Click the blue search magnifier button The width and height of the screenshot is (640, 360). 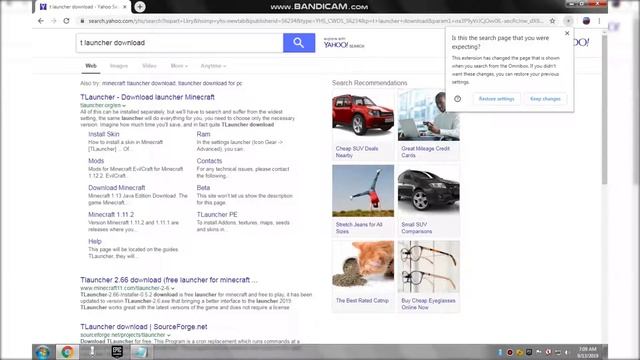(299, 43)
